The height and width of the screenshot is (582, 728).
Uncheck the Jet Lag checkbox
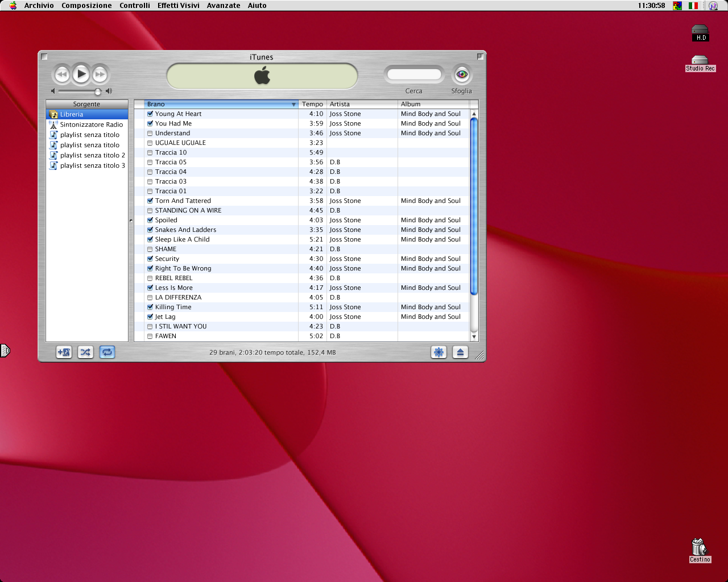[x=150, y=317]
